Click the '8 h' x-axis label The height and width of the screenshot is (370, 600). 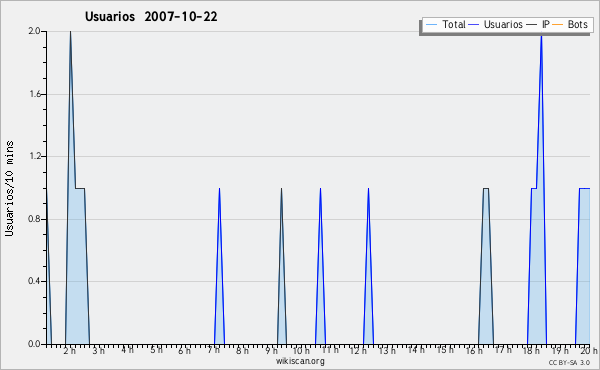[x=242, y=350]
